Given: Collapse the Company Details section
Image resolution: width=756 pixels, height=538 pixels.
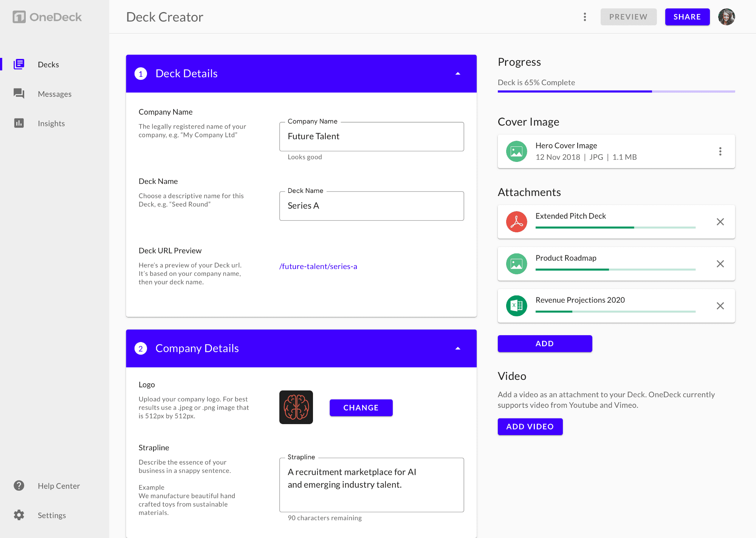Looking at the screenshot, I should click(x=458, y=348).
